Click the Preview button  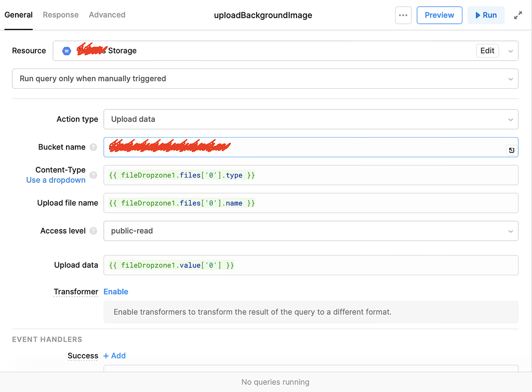click(x=439, y=15)
